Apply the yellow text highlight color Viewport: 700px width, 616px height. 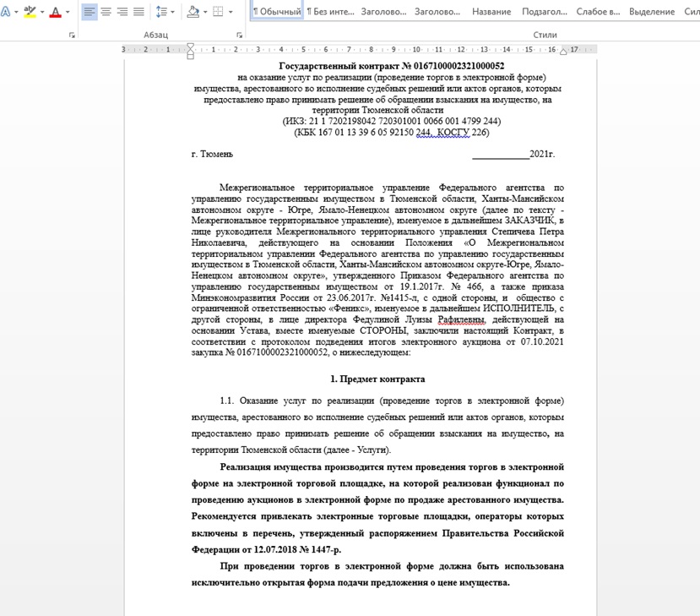30,12
